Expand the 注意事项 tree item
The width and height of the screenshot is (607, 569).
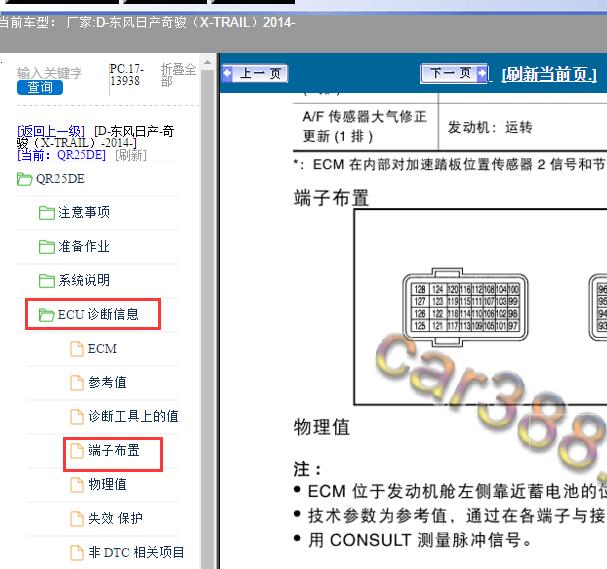coord(84,213)
